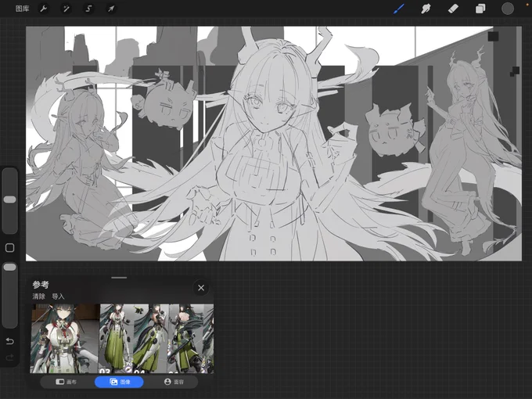Select the Selection S-shaped tool
Image resolution: width=532 pixels, height=399 pixels.
88,9
